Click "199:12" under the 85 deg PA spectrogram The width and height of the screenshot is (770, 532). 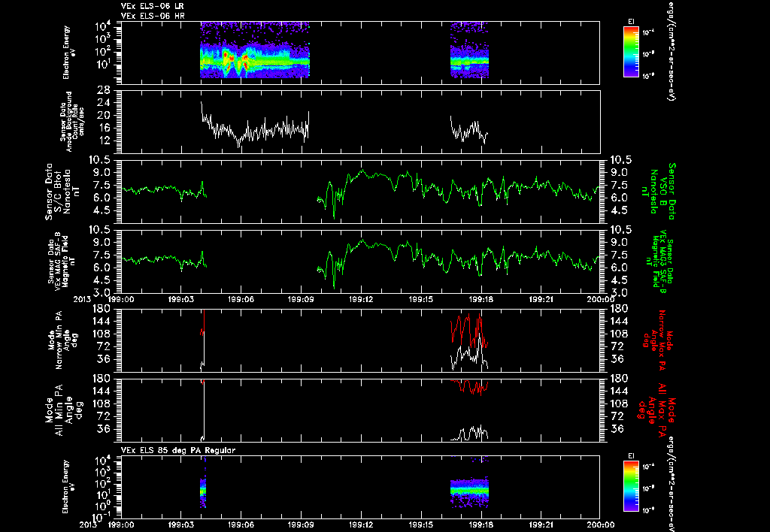pos(362,524)
